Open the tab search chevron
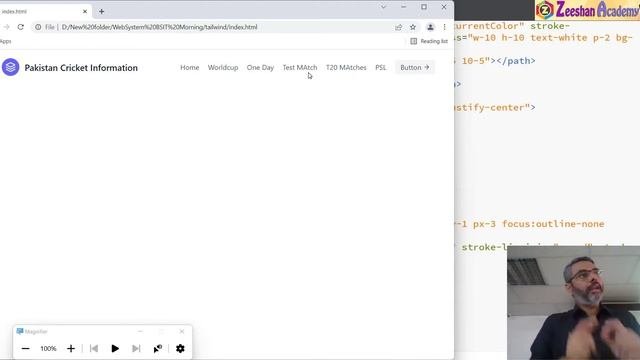 click(383, 7)
